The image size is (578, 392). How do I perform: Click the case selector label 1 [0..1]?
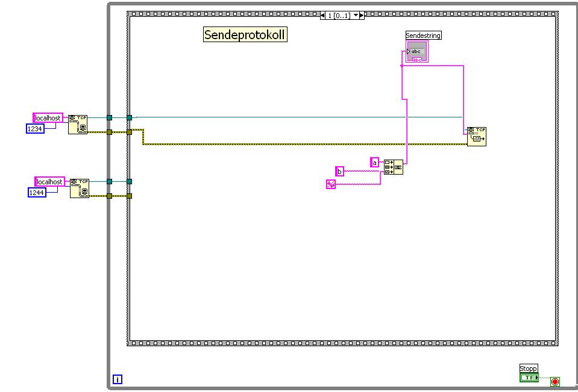coord(339,16)
